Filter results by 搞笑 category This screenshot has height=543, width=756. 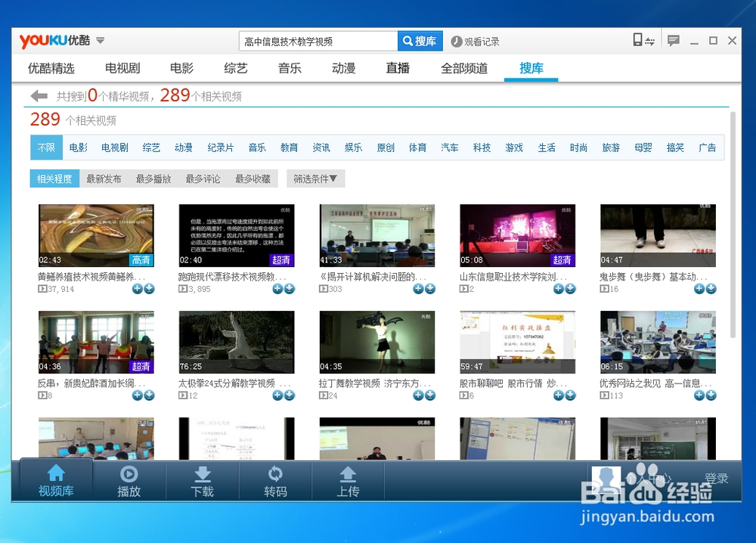(x=675, y=147)
